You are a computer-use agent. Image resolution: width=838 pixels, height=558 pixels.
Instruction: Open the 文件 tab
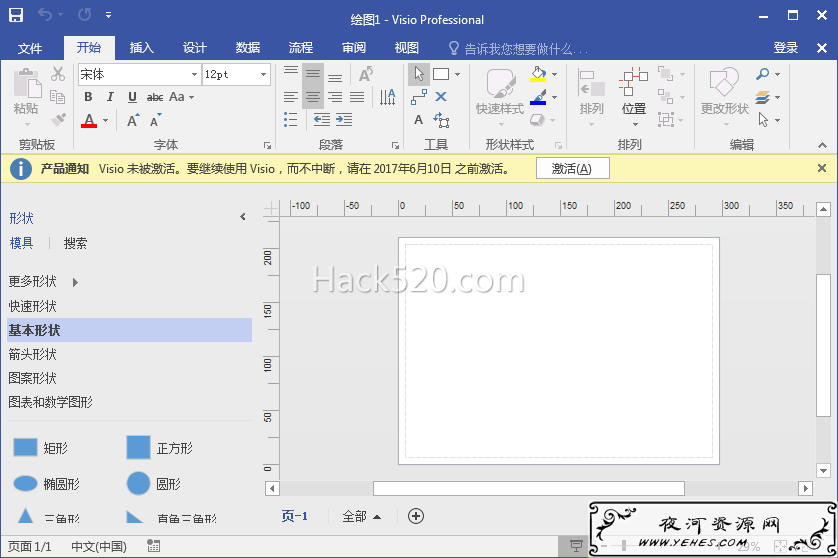(29, 48)
